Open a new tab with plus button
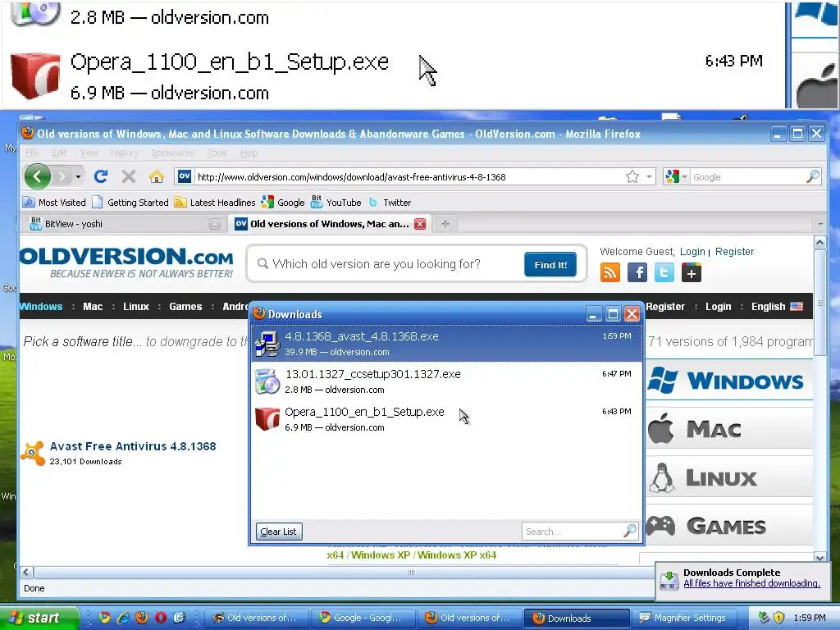 (x=445, y=224)
